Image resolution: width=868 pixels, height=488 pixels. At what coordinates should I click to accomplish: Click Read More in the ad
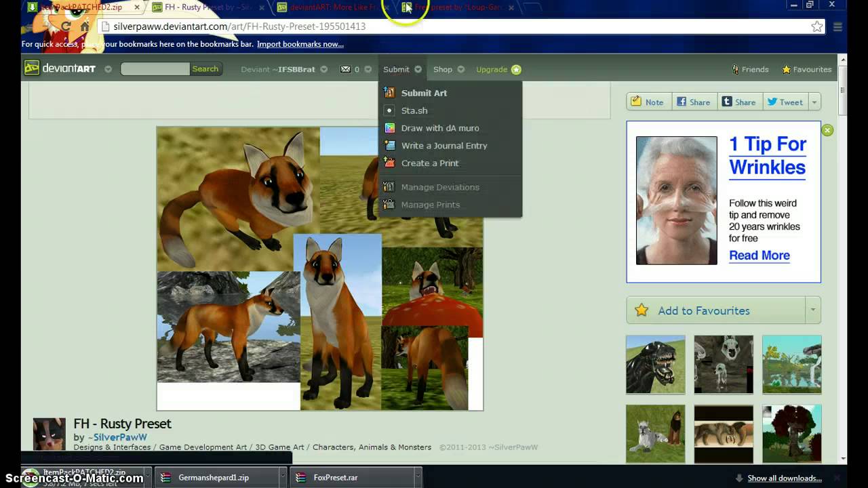pyautogui.click(x=759, y=256)
